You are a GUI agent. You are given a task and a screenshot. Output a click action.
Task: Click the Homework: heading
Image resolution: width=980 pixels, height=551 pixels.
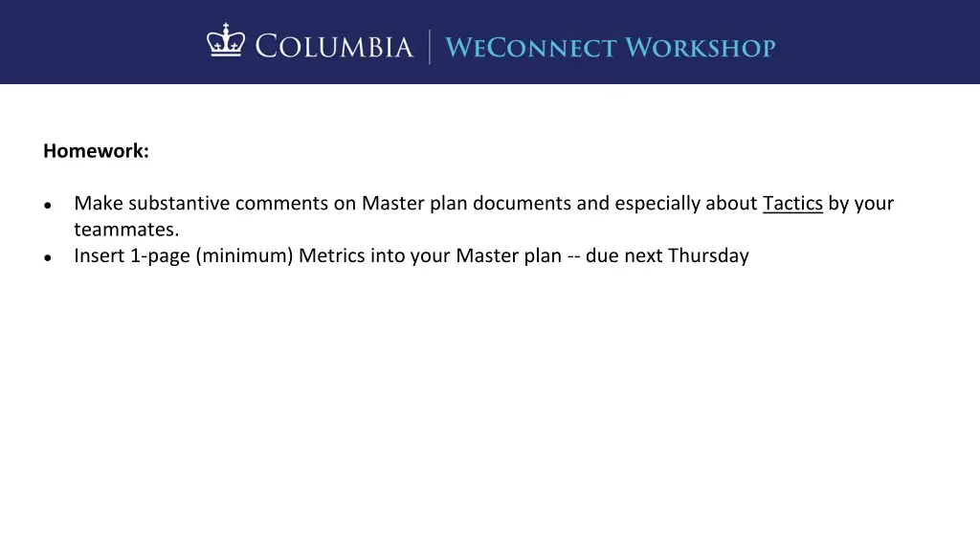[x=97, y=150]
